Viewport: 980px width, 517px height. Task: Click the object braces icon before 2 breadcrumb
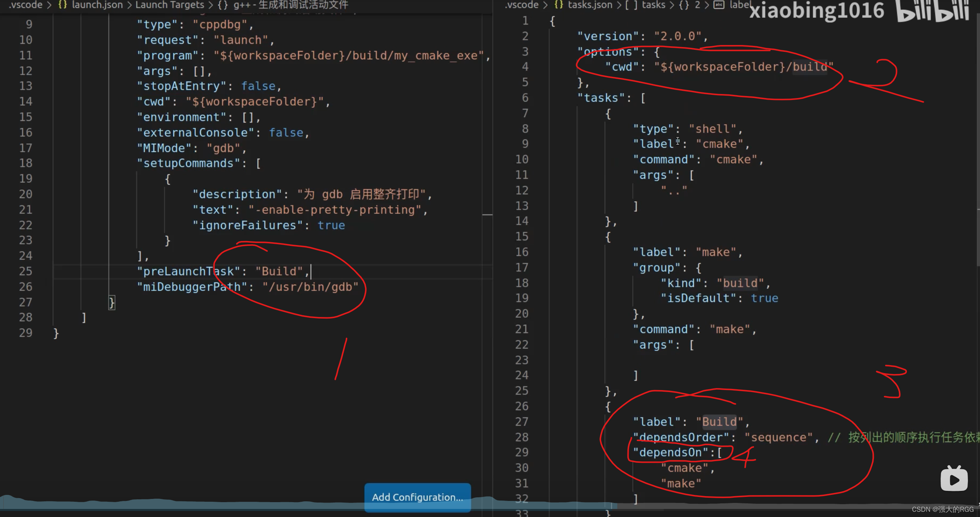[684, 5]
